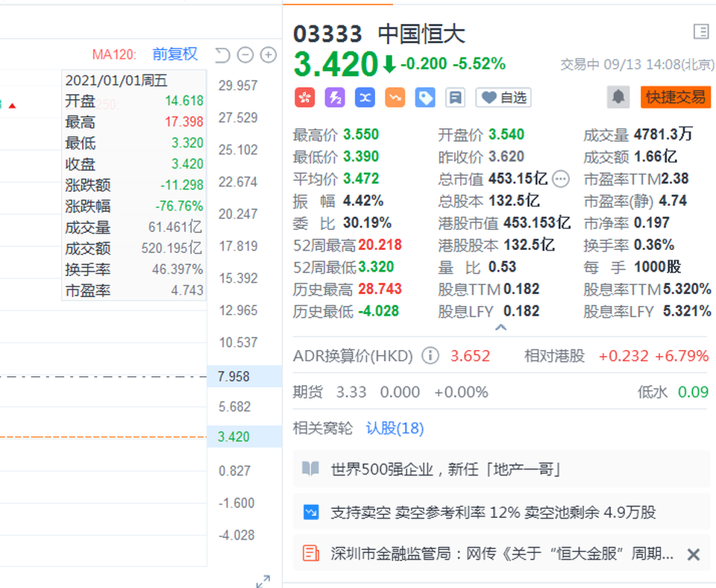The height and width of the screenshot is (588, 716).
Task: Click the 成交量 4781.3万 value
Action: pos(664,134)
